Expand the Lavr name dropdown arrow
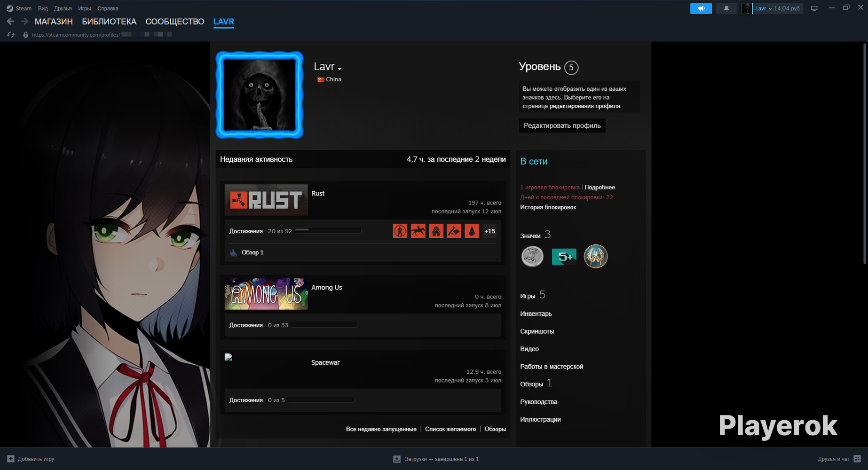Viewport: 868px width, 470px height. coord(339,69)
